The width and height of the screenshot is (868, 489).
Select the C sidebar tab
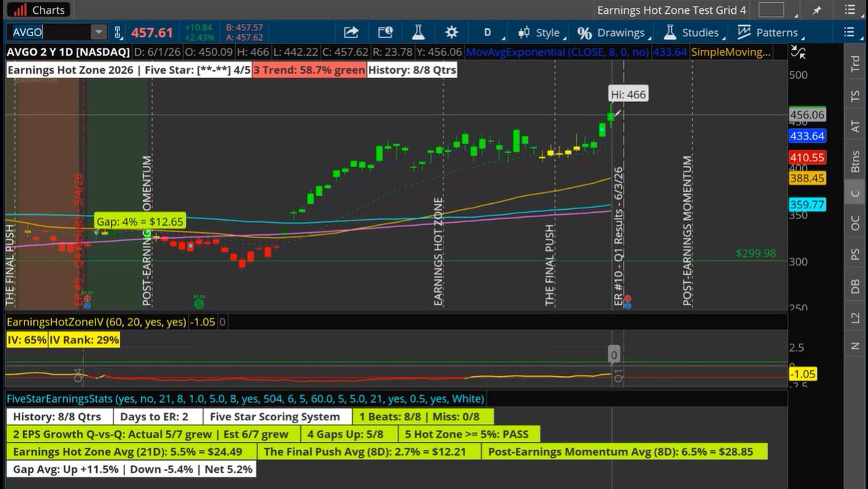point(856,193)
